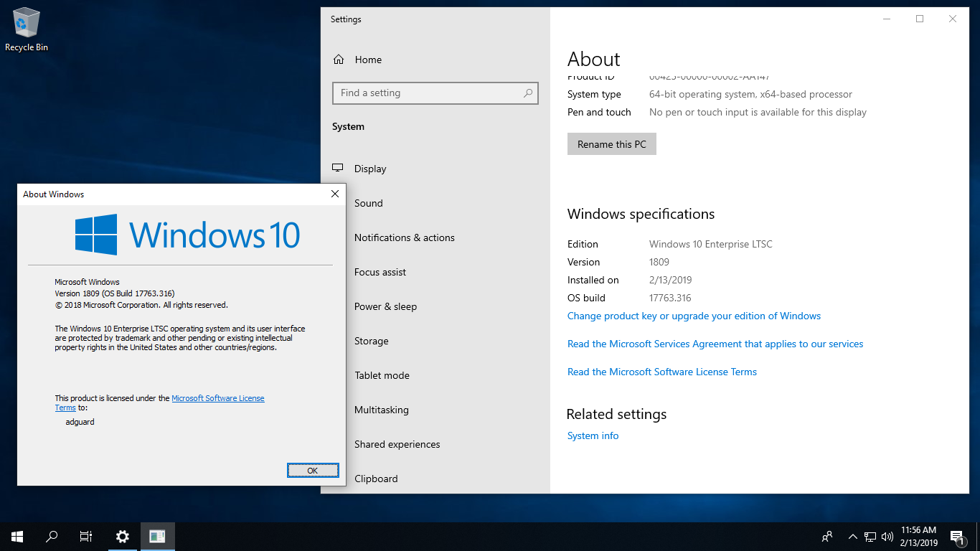980x551 pixels.
Task: Click the Version 1809 value in Settings
Action: pyautogui.click(x=659, y=262)
